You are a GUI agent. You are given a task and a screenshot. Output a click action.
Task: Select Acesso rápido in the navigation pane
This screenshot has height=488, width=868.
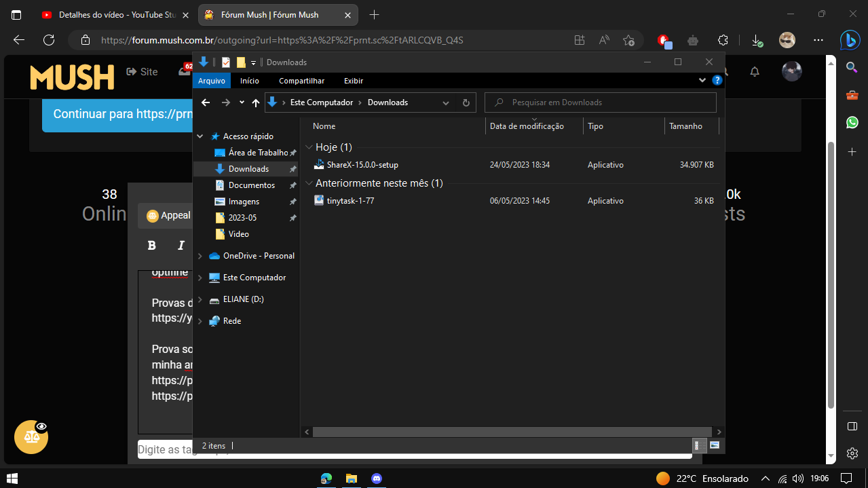(248, 136)
